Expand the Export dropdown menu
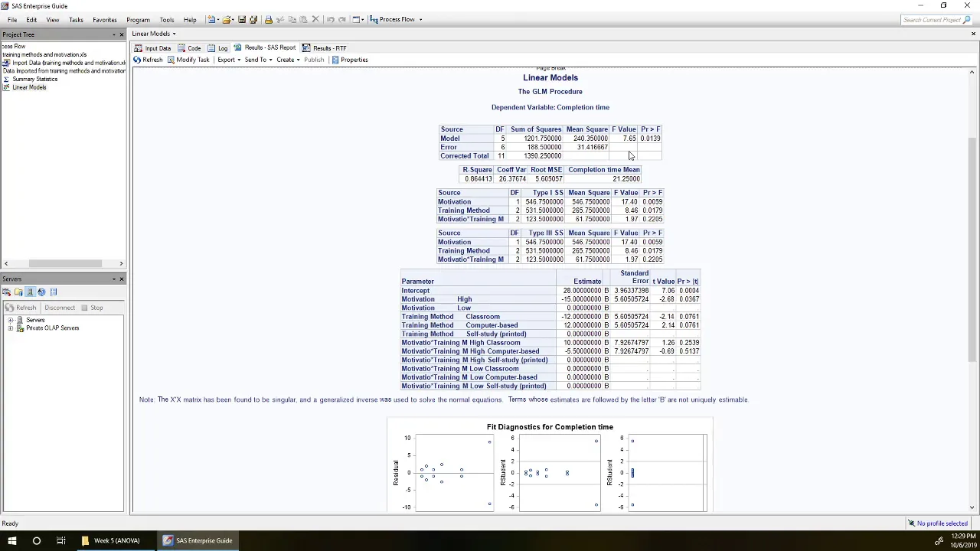Viewport: 980px width, 551px height. 239,60
